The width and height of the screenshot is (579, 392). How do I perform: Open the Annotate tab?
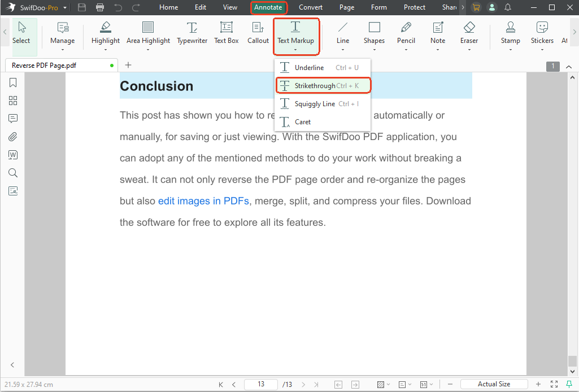coord(268,7)
